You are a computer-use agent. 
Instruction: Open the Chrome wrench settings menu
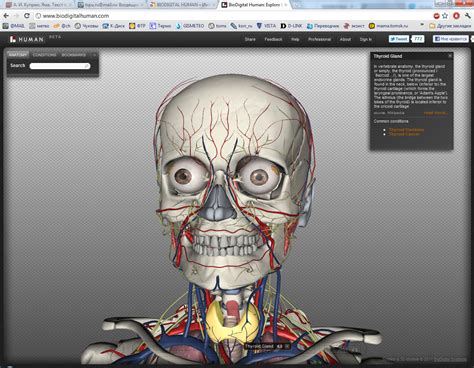click(x=468, y=16)
